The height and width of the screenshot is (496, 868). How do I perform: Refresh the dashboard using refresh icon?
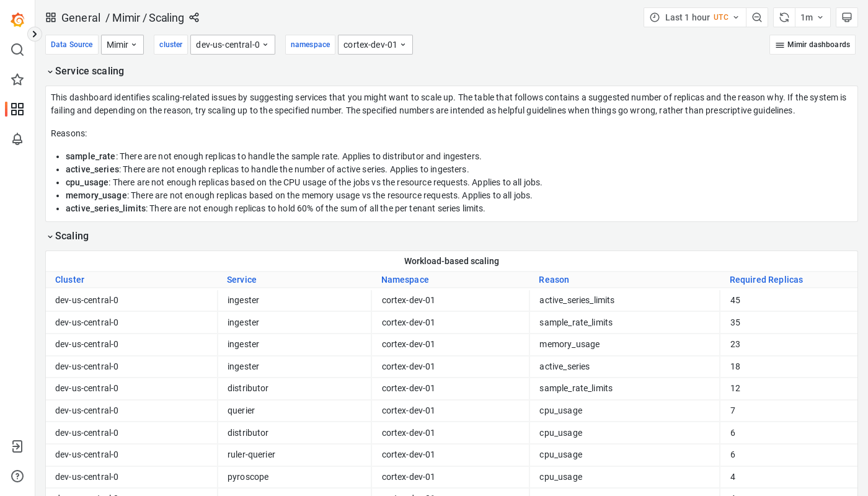click(784, 17)
